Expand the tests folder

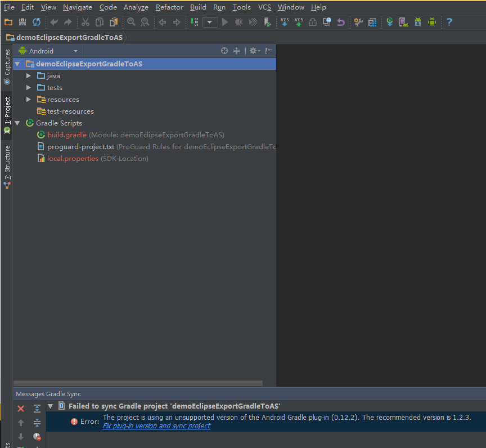pyautogui.click(x=29, y=87)
